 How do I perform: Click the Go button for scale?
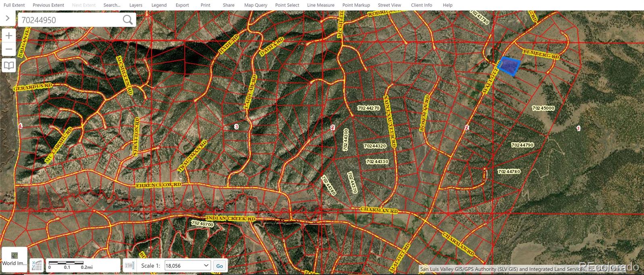219,266
